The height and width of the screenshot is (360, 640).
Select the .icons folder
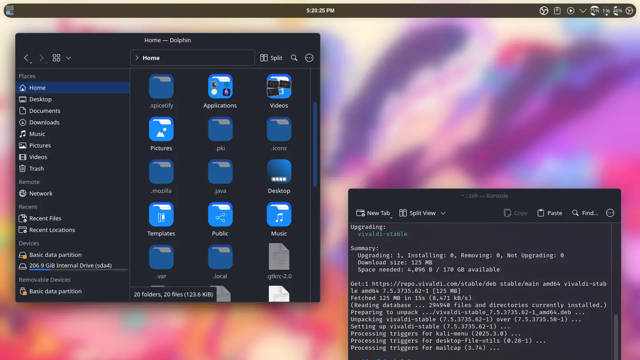[279, 134]
